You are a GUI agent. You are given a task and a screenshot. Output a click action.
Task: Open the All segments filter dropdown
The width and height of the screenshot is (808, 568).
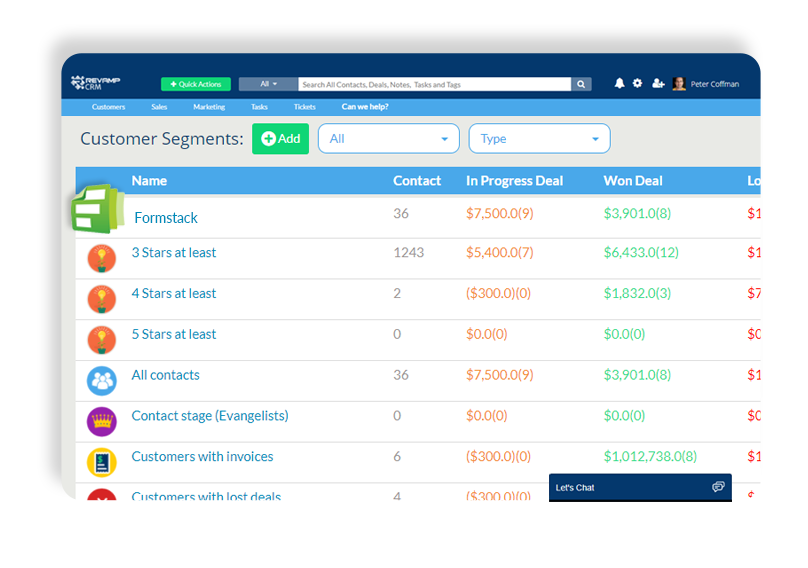point(389,139)
